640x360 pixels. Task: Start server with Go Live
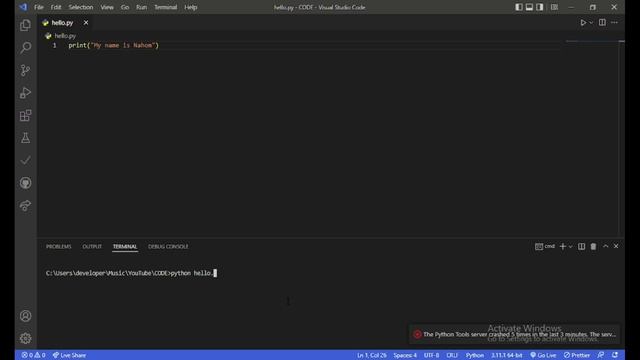click(x=543, y=355)
